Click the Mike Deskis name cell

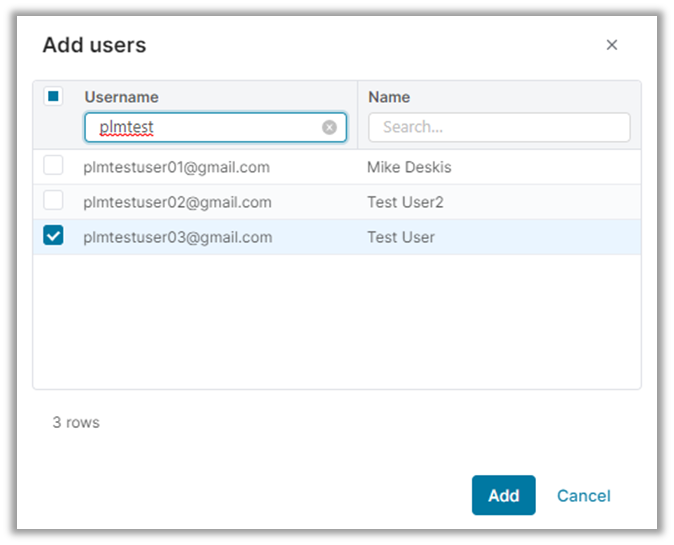(409, 167)
